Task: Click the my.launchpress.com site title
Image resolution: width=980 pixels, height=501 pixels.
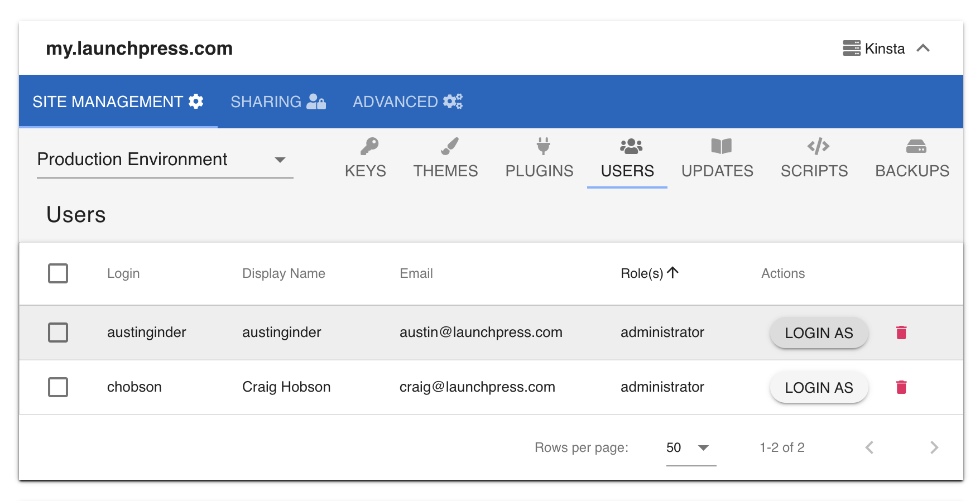Action: pos(139,49)
